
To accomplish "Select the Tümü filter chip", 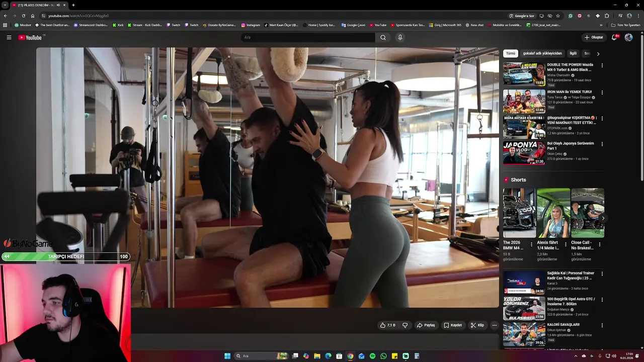I will 511,53.
